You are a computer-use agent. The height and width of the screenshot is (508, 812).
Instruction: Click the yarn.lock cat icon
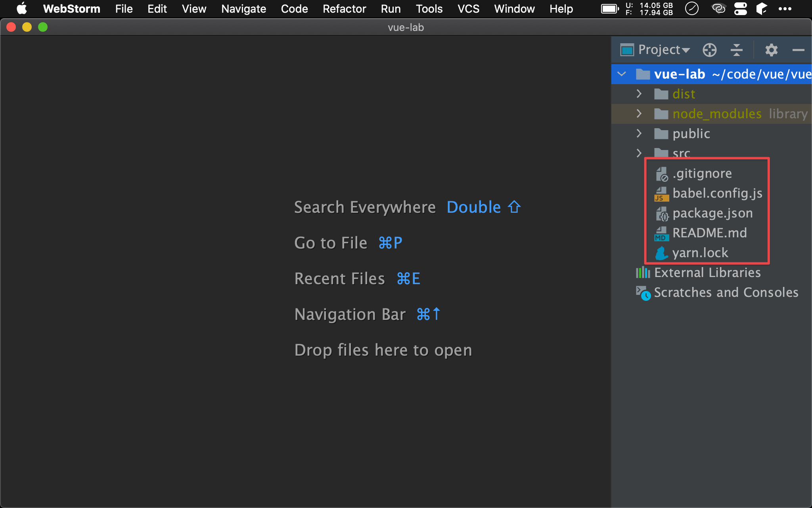(661, 253)
